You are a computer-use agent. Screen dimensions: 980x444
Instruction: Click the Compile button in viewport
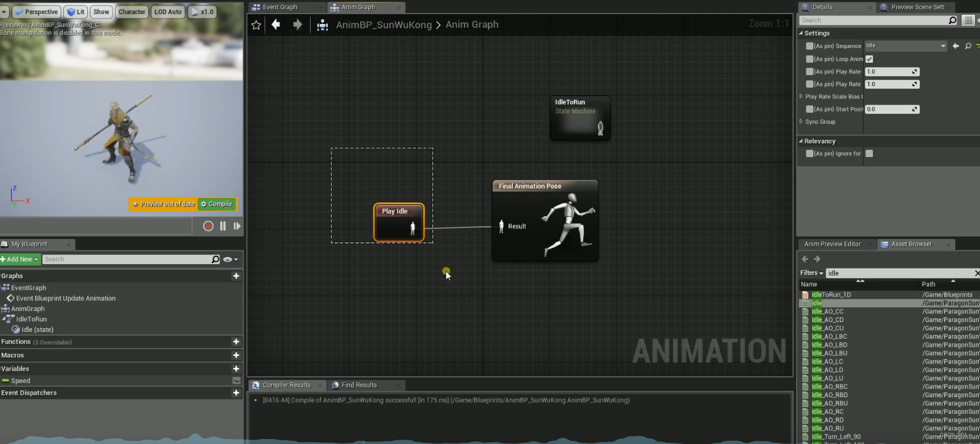217,204
